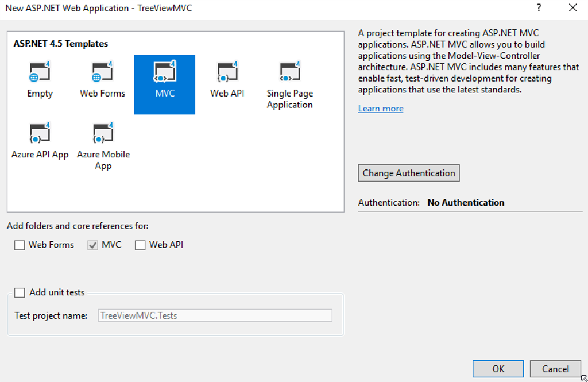Confirm with the OK button
This screenshot has height=382, width=588.
tap(498, 369)
